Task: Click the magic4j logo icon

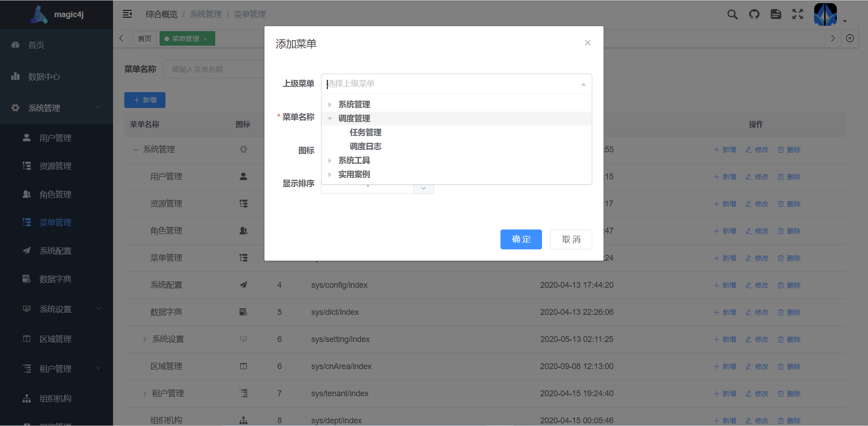Action: coord(39,14)
